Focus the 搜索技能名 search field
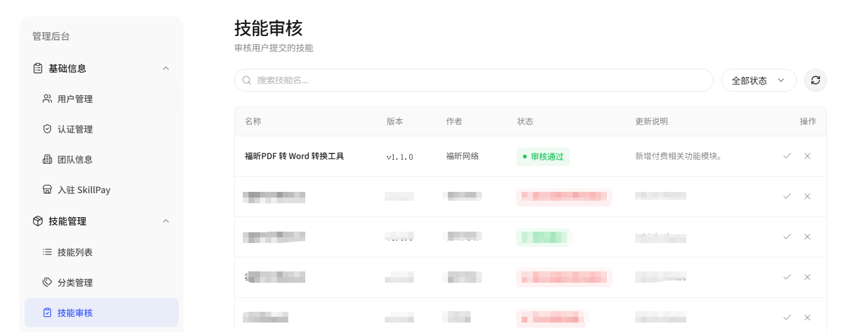The height and width of the screenshot is (332, 868). [x=474, y=80]
